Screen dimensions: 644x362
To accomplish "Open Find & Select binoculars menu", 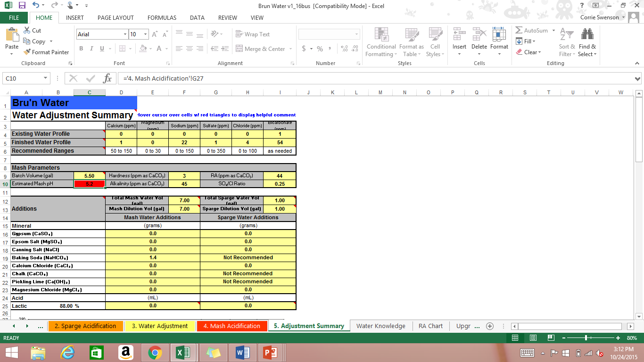I will [x=587, y=42].
